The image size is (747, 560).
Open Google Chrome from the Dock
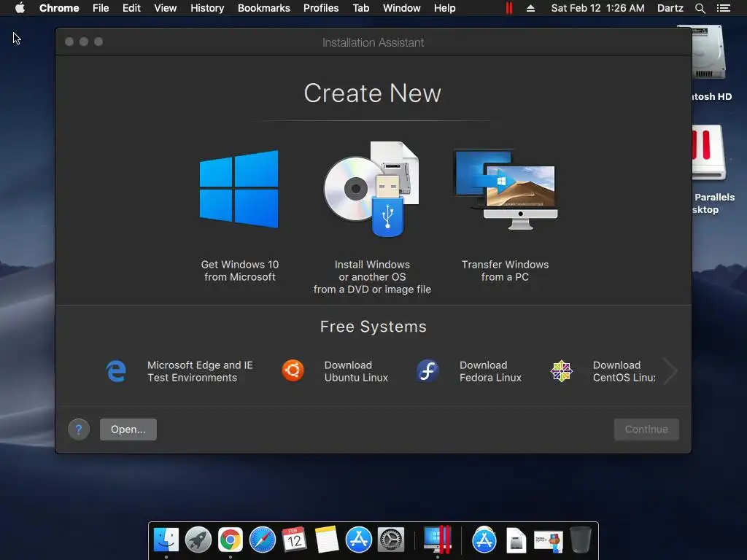point(231,540)
